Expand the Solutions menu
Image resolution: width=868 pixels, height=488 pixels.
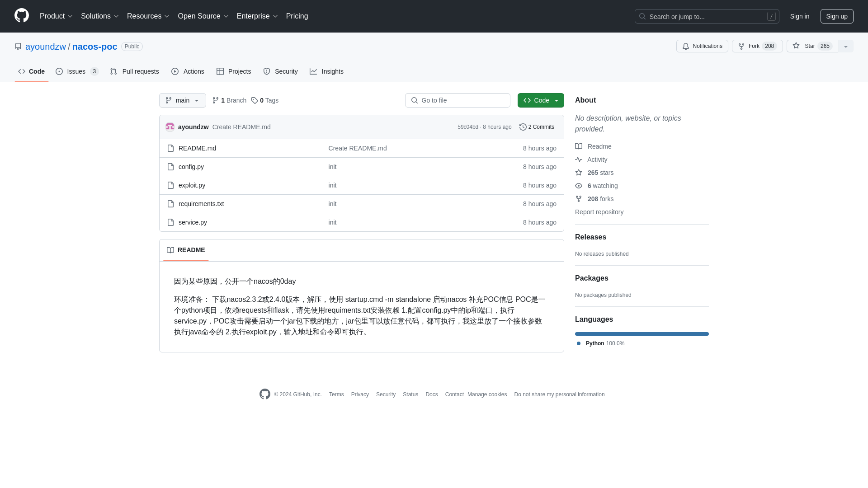tap(100, 16)
